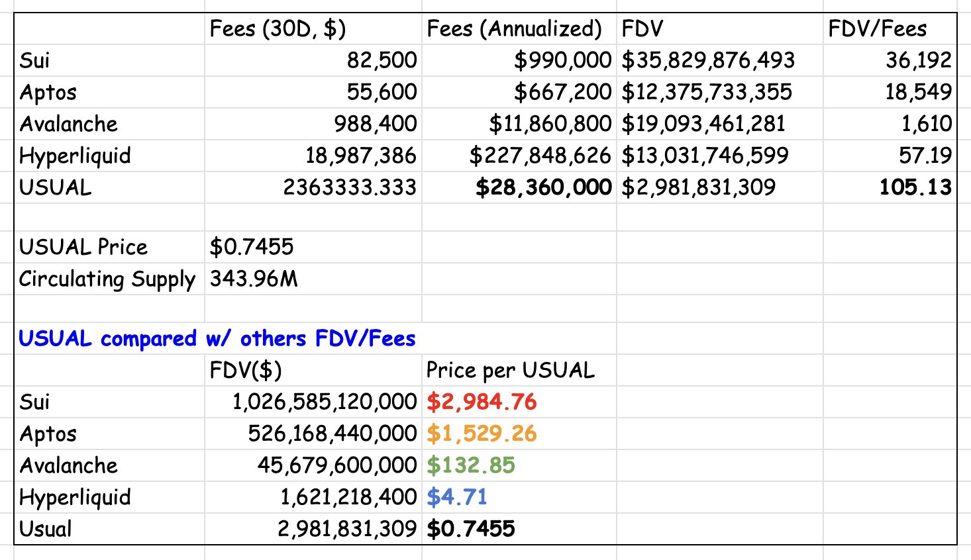Screen dimensions: 971x560
Task: Select the Fees (30D, $) column header
Action: coord(278,29)
